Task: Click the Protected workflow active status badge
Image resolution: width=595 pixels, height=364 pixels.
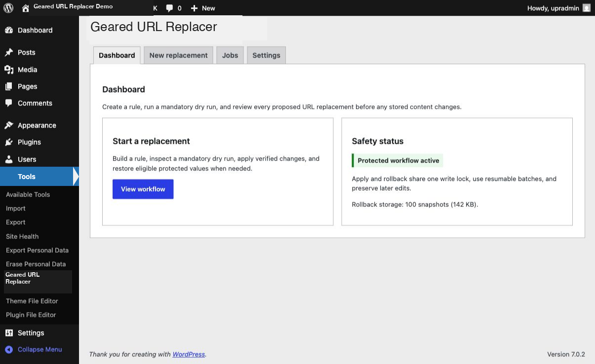Action: click(397, 160)
